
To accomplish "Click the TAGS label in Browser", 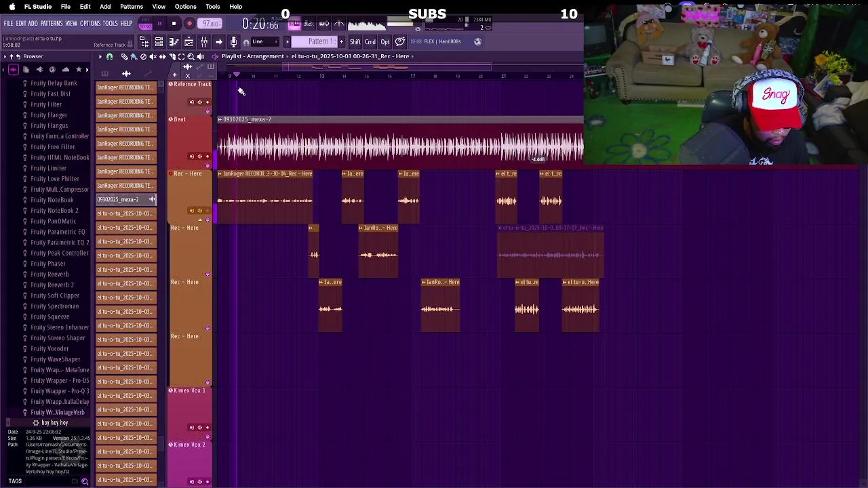I will [15, 481].
